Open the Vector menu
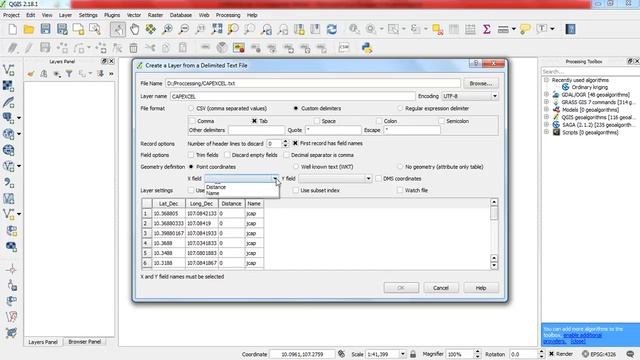This screenshot has width=640, height=360. click(134, 15)
